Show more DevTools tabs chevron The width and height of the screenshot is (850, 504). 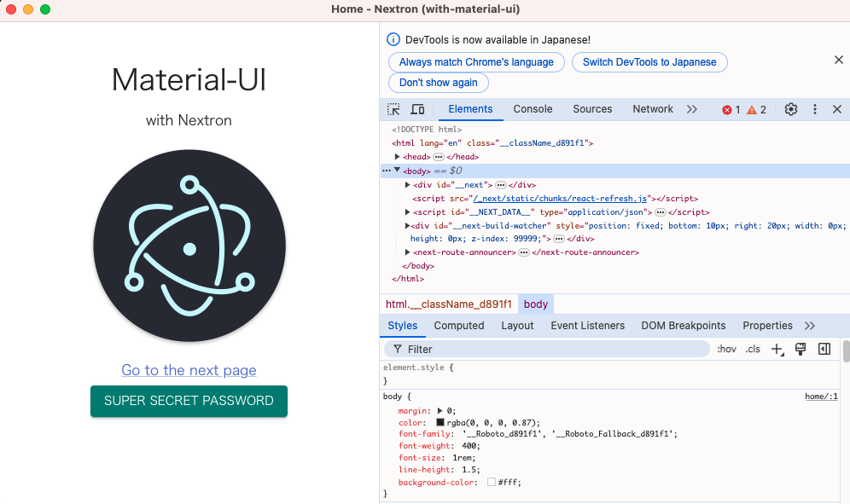tap(692, 109)
